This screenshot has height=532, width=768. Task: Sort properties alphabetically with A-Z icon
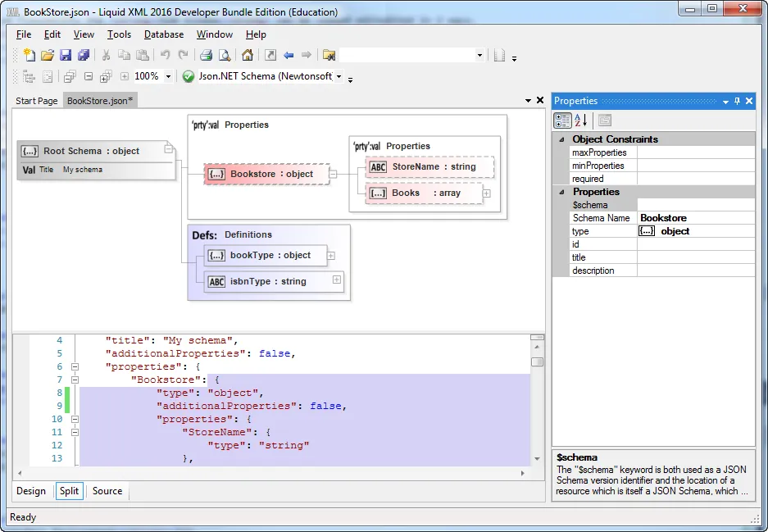tap(580, 120)
